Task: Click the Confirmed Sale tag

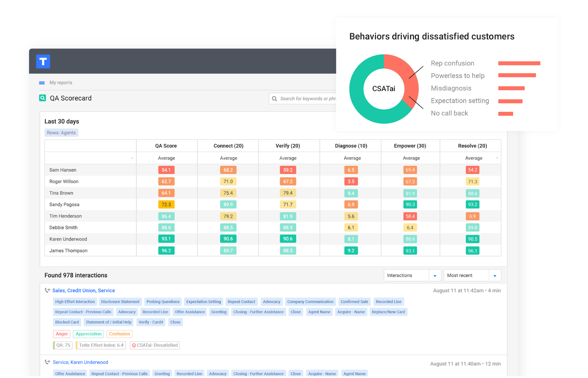Action: click(x=354, y=302)
